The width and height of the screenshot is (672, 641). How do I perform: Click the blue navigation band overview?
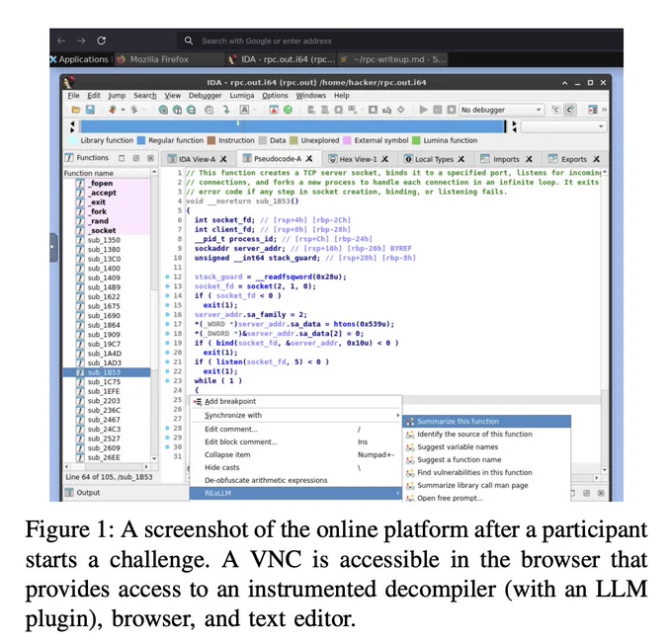(x=293, y=126)
